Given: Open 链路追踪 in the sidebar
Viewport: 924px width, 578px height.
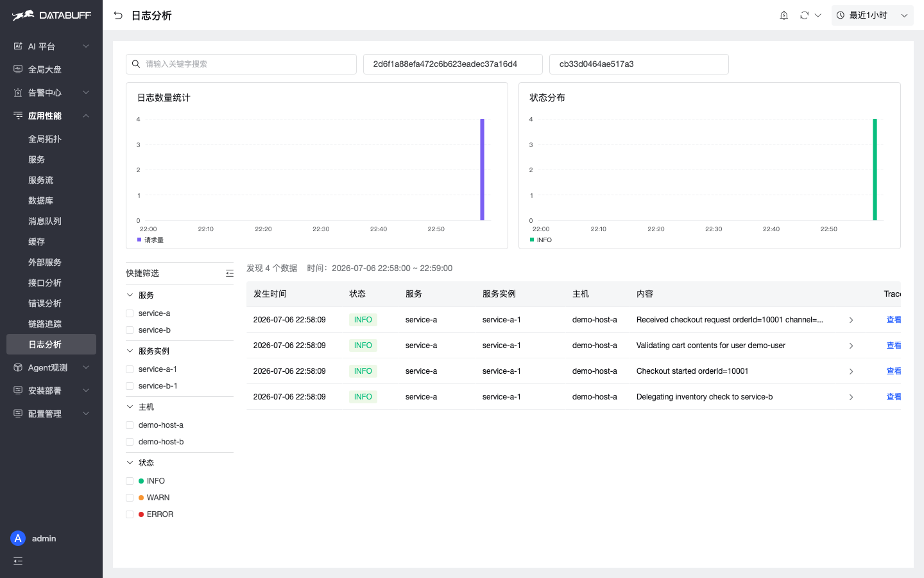Looking at the screenshot, I should tap(45, 324).
